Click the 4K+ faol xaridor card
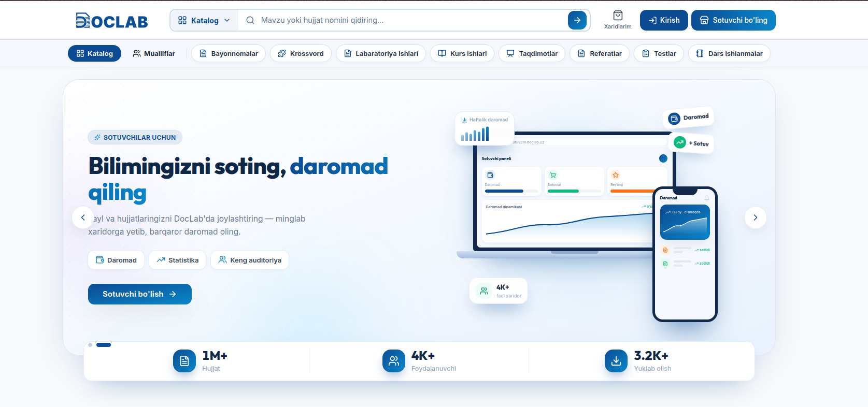This screenshot has width=868, height=407. (x=499, y=291)
